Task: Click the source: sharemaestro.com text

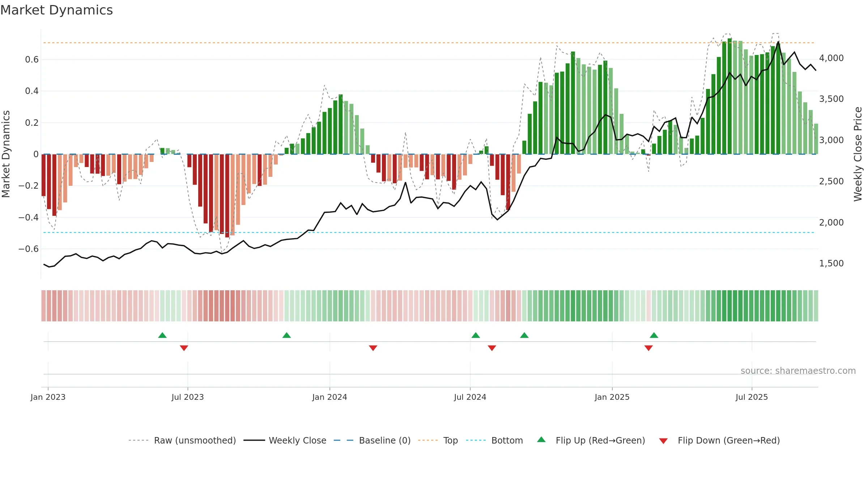Action: [798, 371]
